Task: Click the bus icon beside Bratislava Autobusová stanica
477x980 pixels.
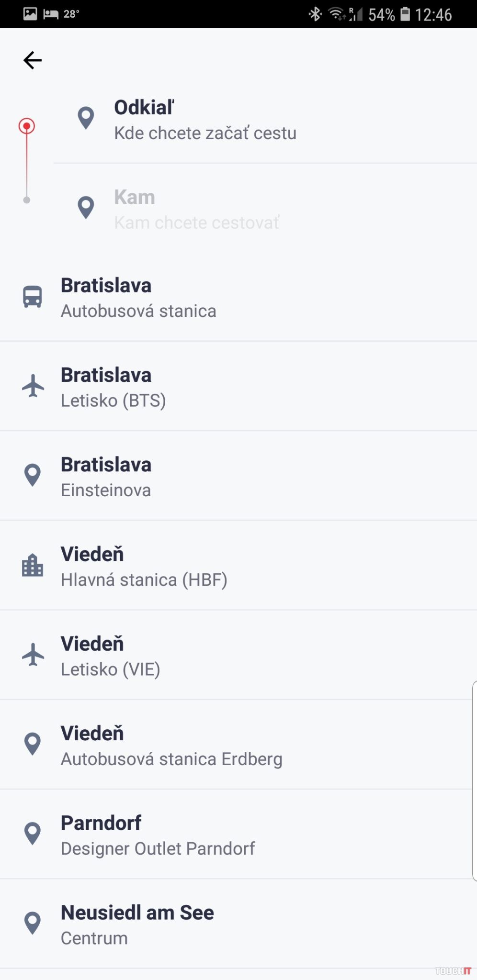Action: pyautogui.click(x=33, y=297)
